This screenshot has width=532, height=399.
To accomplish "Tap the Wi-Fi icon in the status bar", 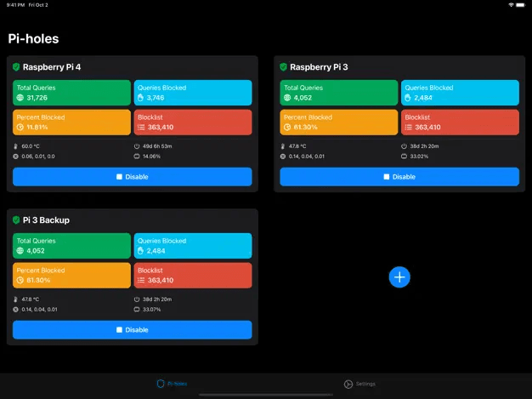I will (x=511, y=5).
